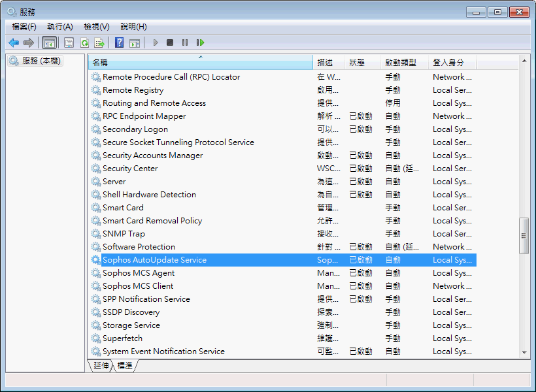This screenshot has width=536, height=392.
Task: Click the gear icon beside Server
Action: pyautogui.click(x=95, y=182)
